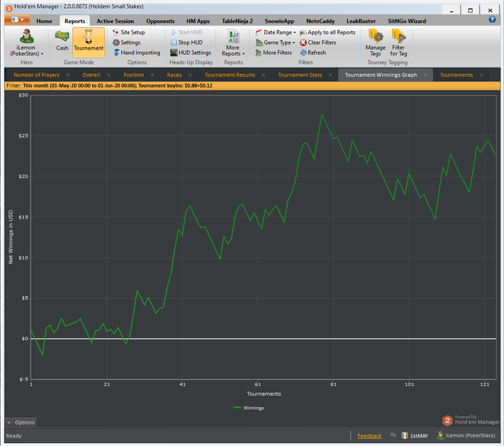Close the Tournament Results tab
This screenshot has height=446, width=504.
point(264,75)
